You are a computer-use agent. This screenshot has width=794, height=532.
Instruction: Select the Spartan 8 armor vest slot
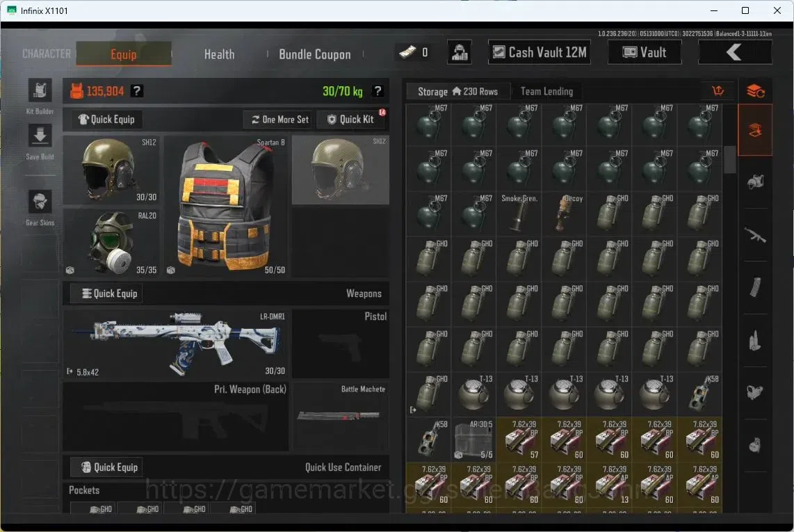[226, 207]
